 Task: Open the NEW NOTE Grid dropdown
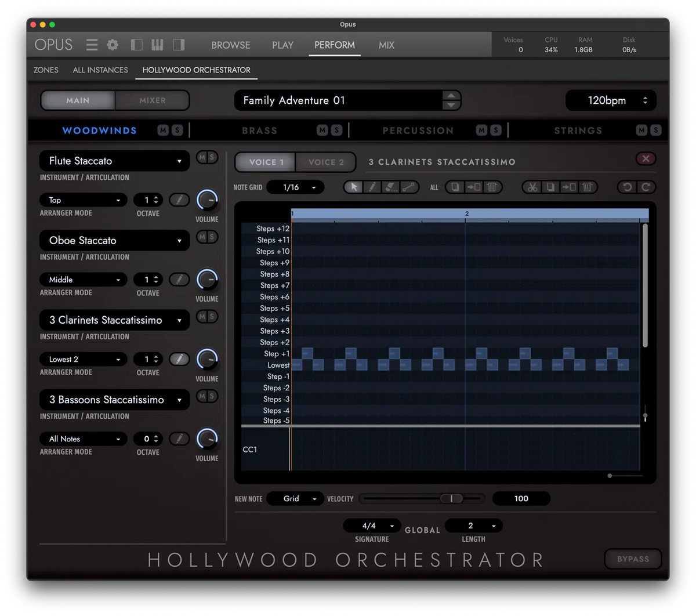295,498
